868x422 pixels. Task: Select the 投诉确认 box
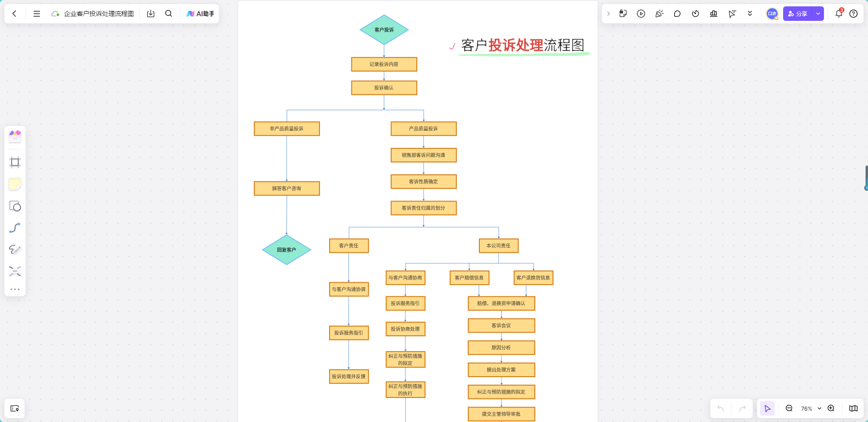[384, 88]
